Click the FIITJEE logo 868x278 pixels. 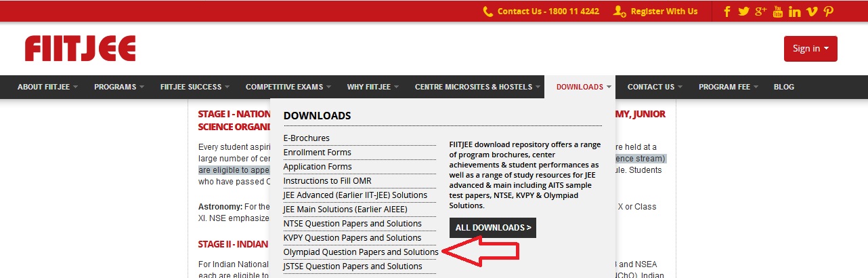tap(80, 49)
